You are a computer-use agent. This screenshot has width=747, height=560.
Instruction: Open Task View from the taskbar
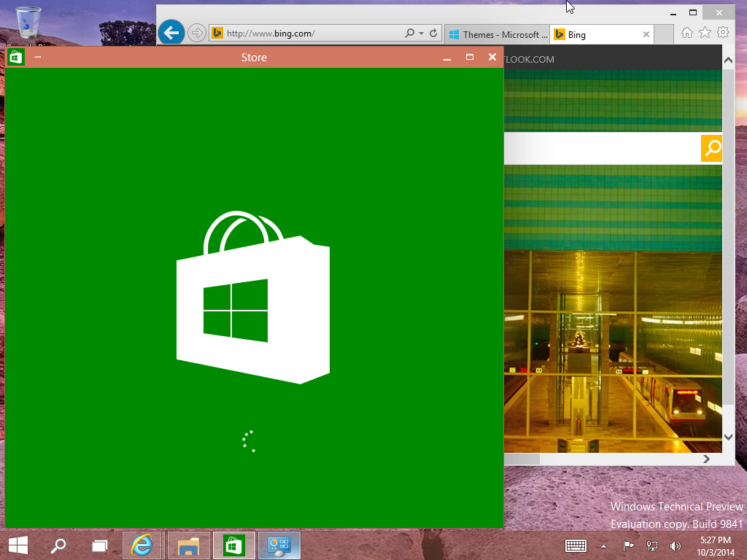point(99,545)
